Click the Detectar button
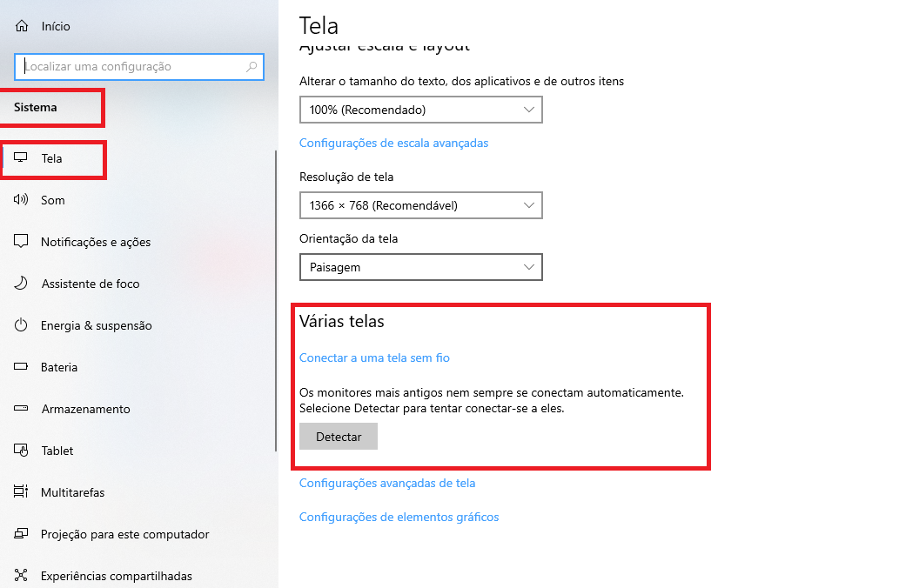 (x=339, y=436)
